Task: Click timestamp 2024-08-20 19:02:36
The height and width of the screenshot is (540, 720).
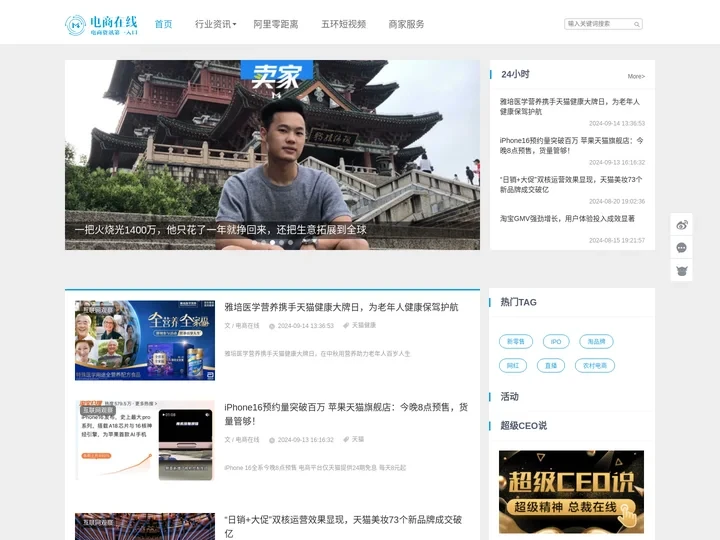Action: tap(617, 202)
